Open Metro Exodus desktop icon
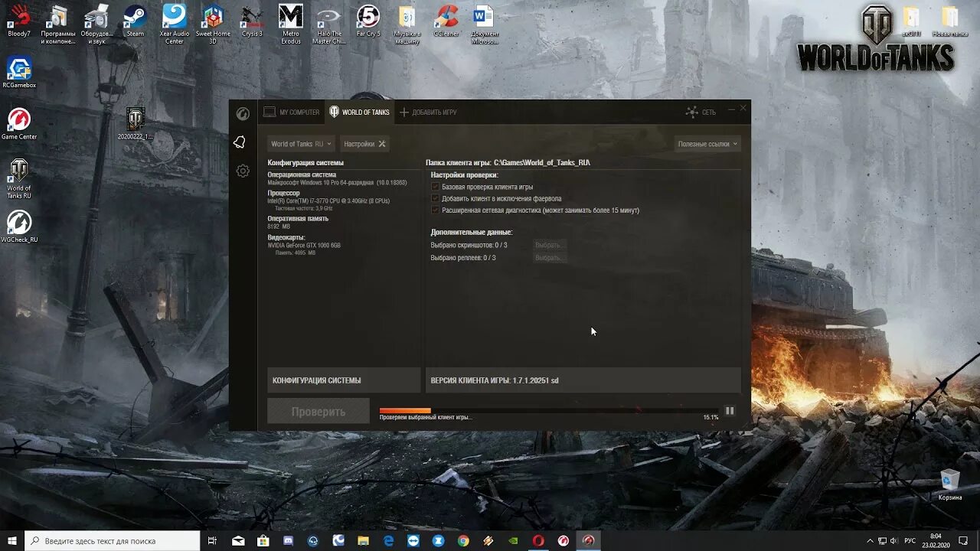Image resolution: width=980 pixels, height=551 pixels. point(291,24)
